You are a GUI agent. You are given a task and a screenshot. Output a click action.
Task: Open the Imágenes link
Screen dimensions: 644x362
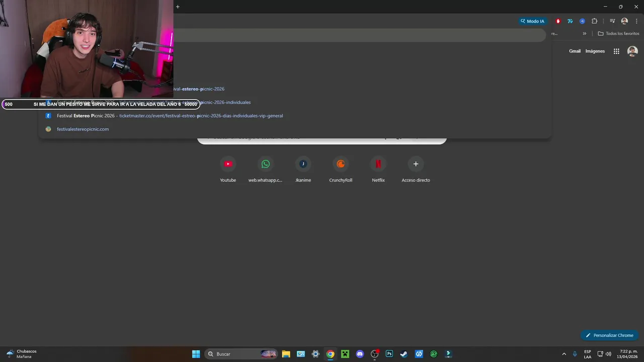595,51
